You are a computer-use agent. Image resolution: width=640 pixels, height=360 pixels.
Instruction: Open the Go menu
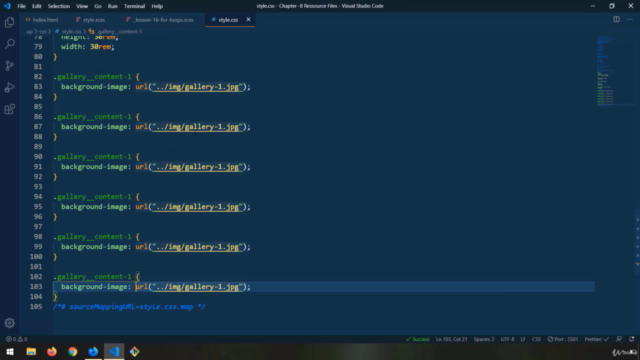[x=98, y=6]
